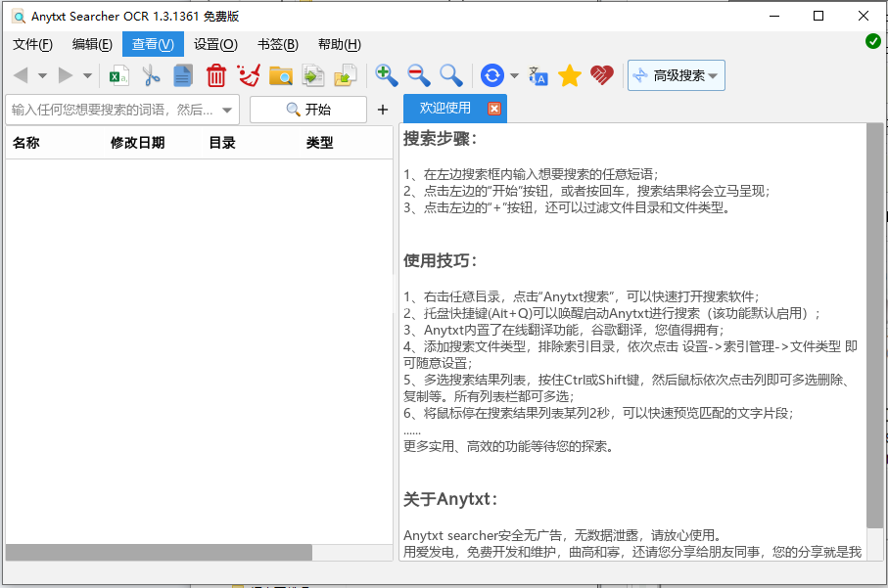Export results to Excel icon

click(118, 75)
